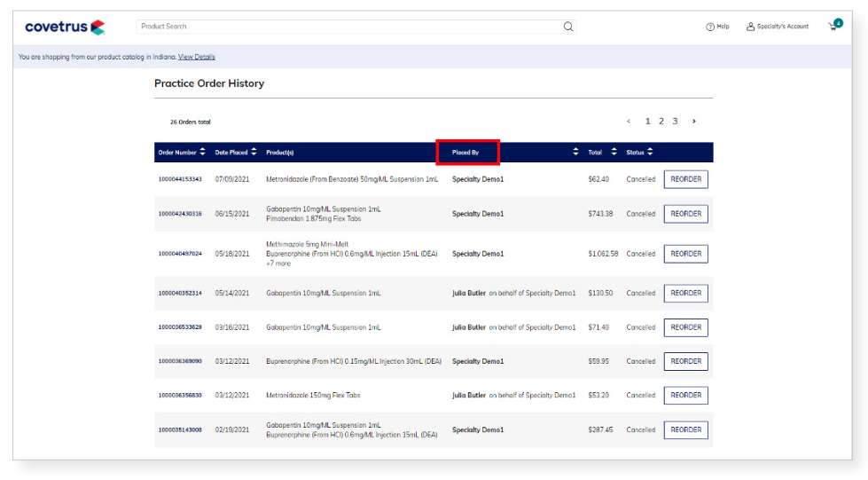Reorder order 1000036533629
The height and width of the screenshot is (480, 868).
686,327
